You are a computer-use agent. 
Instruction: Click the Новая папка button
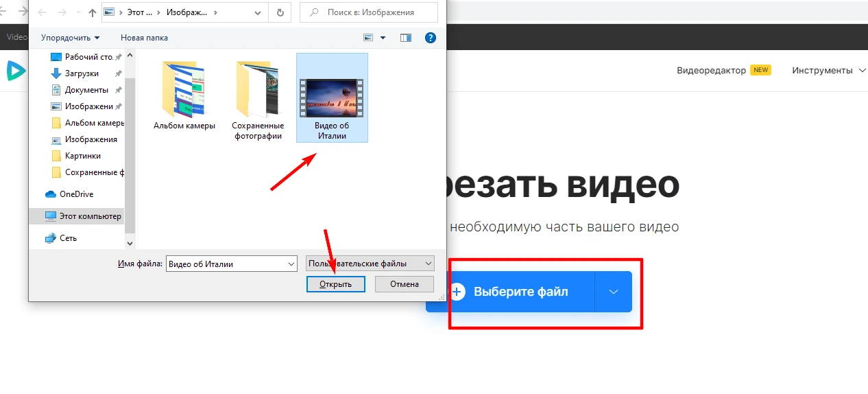(144, 38)
